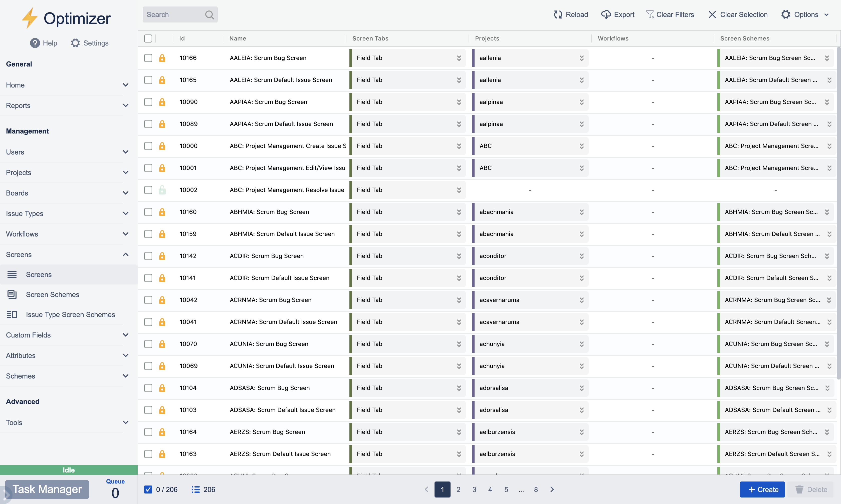Click the Clear Selection icon
The image size is (841, 504).
click(x=712, y=14)
